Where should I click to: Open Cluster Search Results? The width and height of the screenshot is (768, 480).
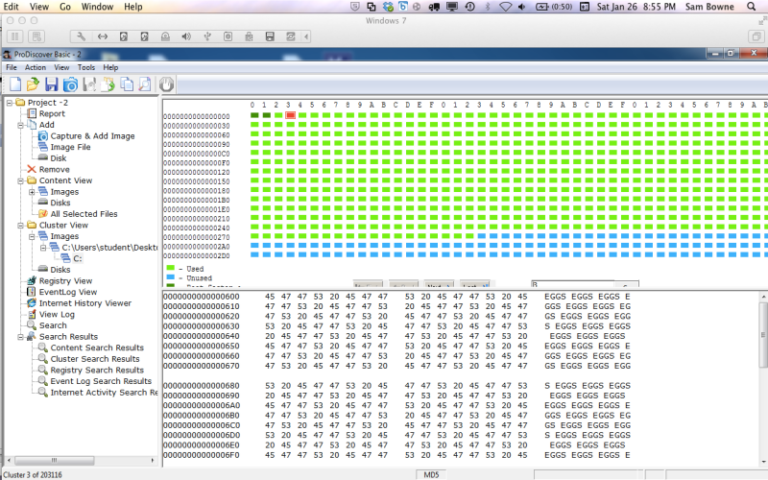point(95,359)
